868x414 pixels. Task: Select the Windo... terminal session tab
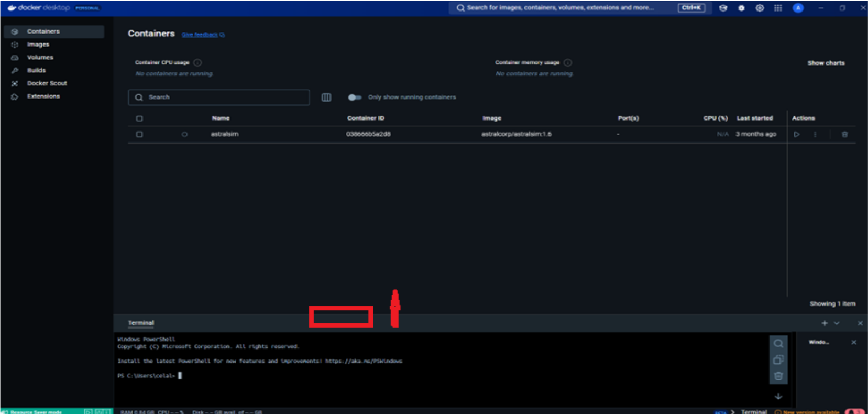[x=819, y=342]
